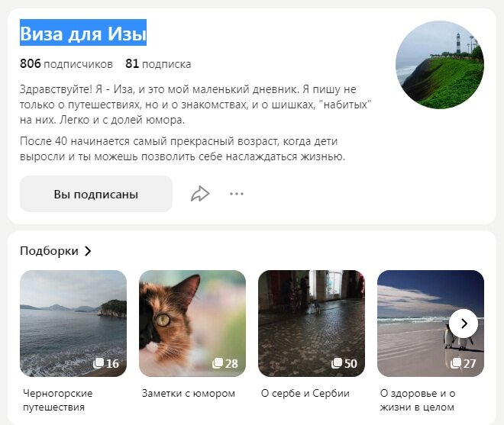Click the collection count icon showing 50

click(337, 363)
